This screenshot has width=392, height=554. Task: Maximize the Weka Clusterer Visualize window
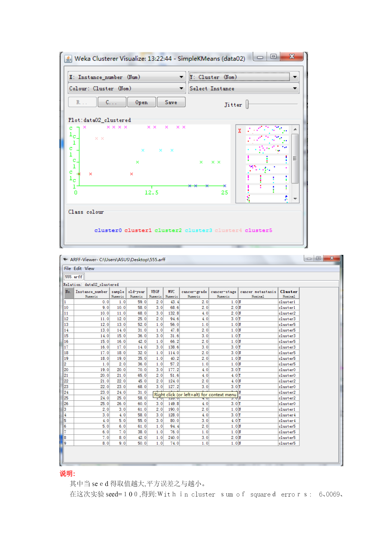pos(273,57)
